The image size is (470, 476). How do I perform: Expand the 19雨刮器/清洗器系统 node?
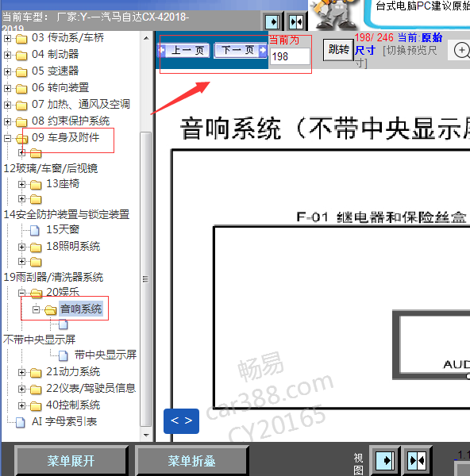point(21,261)
